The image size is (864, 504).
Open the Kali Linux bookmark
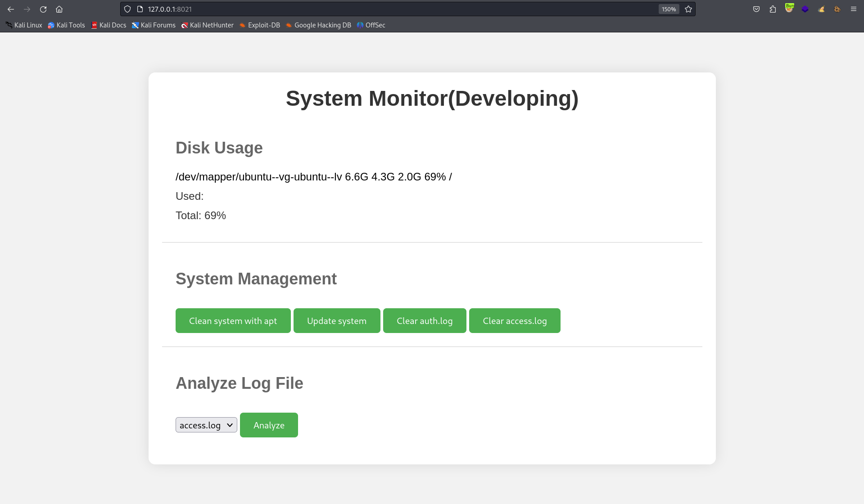[x=24, y=25]
